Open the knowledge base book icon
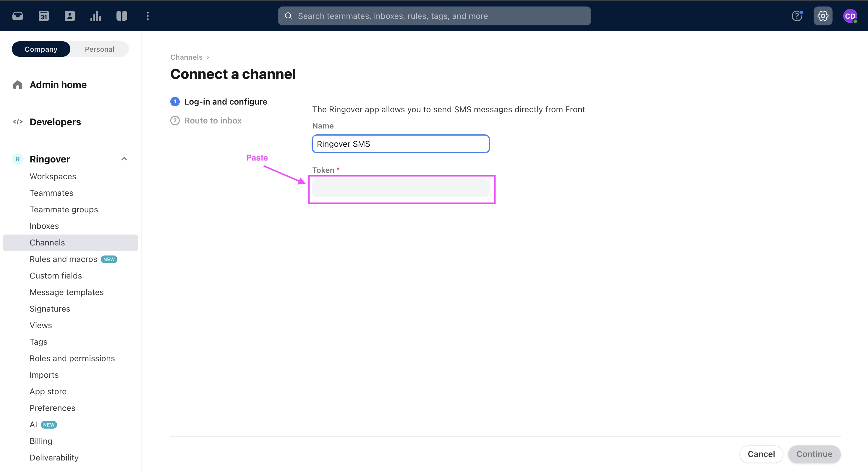The height and width of the screenshot is (472, 868). pyautogui.click(x=122, y=16)
